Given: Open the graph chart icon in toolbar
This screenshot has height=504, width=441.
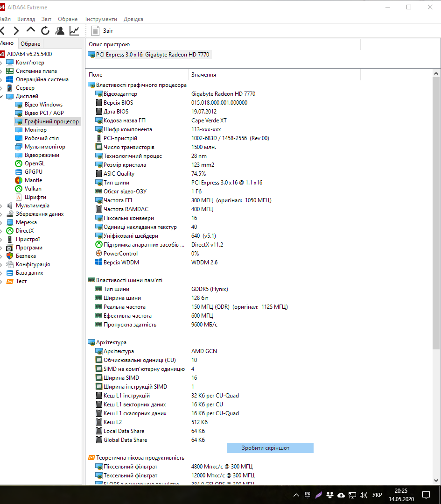Looking at the screenshot, I should click(74, 31).
